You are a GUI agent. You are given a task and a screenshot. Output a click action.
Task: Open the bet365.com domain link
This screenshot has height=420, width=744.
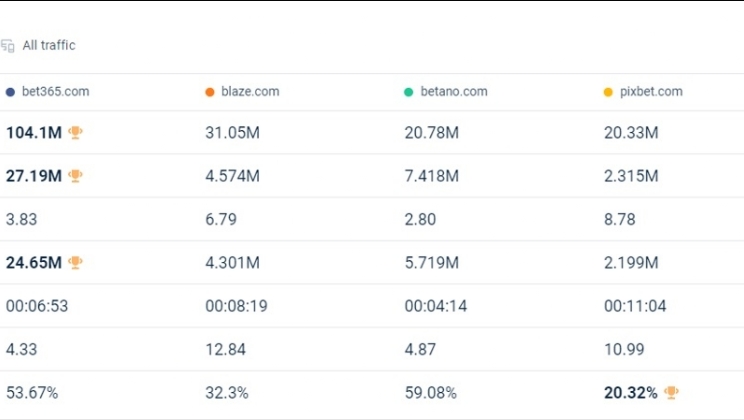pos(55,92)
